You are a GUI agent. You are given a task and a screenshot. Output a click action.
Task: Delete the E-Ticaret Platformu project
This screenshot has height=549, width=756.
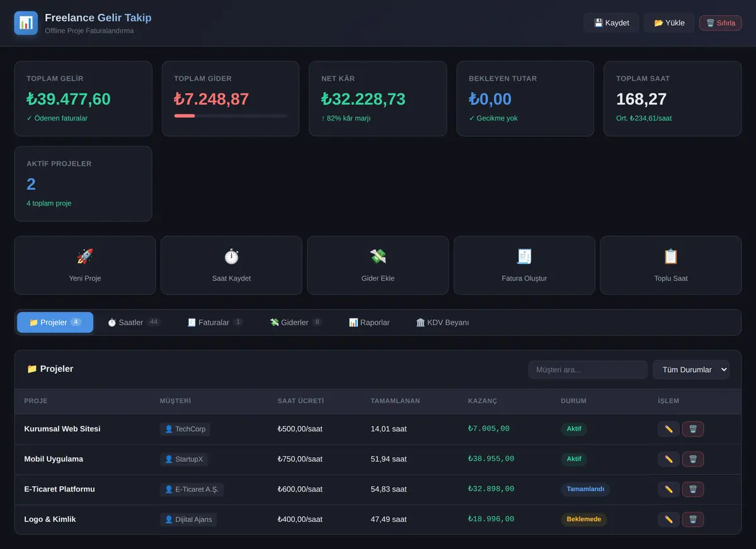tap(693, 489)
